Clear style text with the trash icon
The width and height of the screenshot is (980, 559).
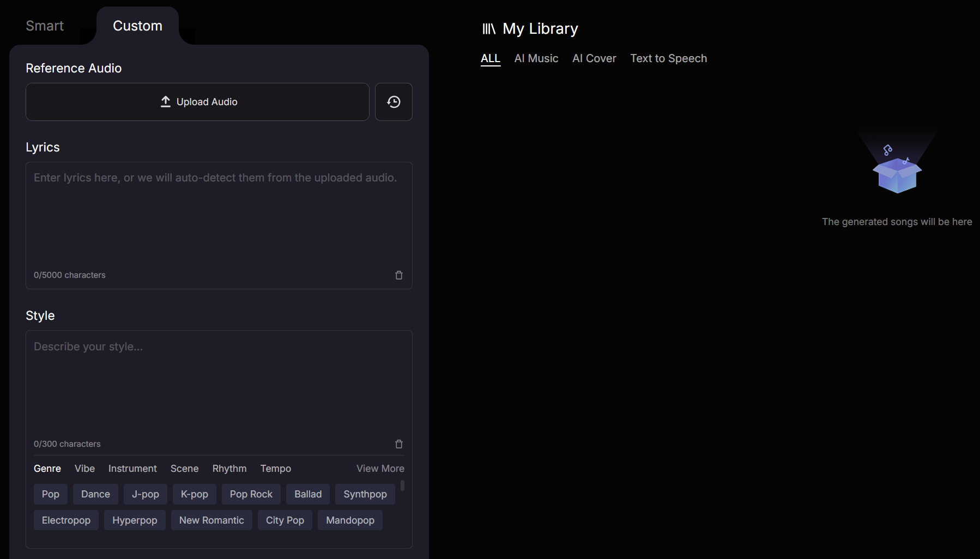(399, 444)
